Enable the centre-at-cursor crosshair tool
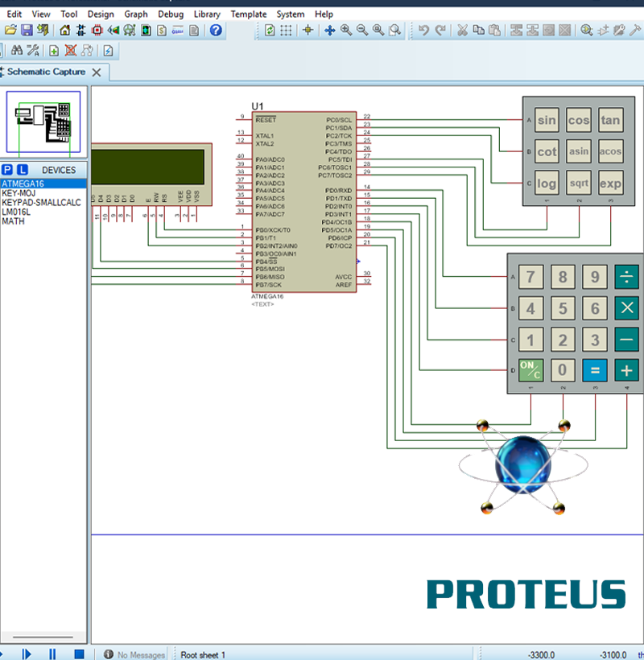This screenshot has width=644, height=660. click(308, 31)
